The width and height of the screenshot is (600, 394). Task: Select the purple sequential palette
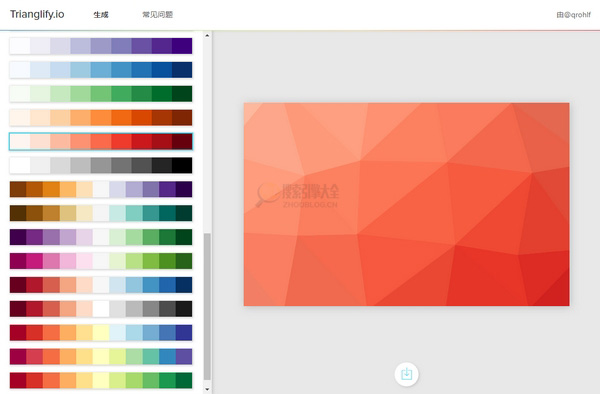(x=101, y=46)
